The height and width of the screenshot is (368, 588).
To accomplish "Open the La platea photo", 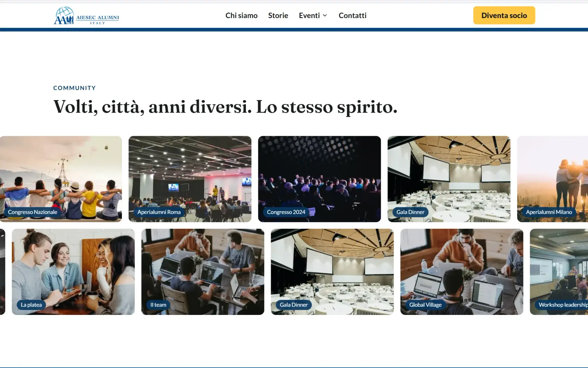I will pyautogui.click(x=73, y=272).
